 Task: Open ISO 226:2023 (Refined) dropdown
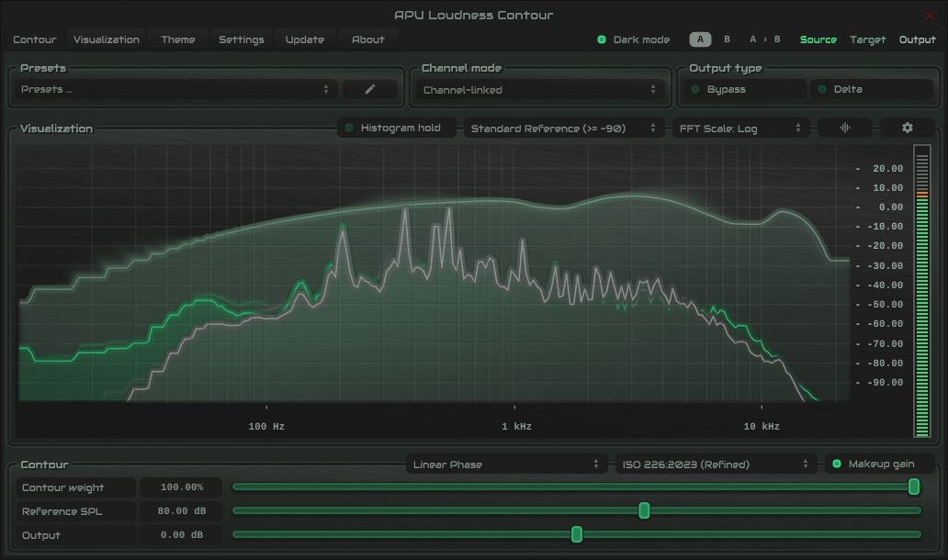click(x=716, y=465)
